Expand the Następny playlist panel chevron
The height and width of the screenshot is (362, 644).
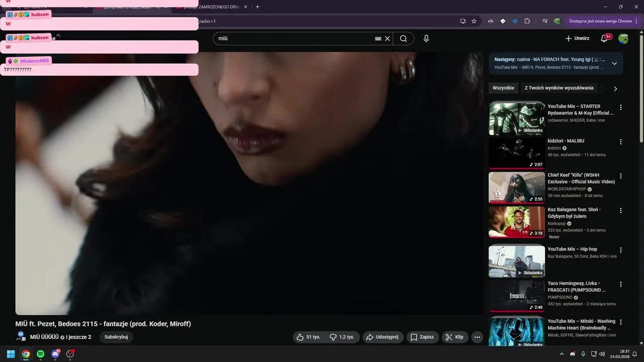pyautogui.click(x=614, y=63)
